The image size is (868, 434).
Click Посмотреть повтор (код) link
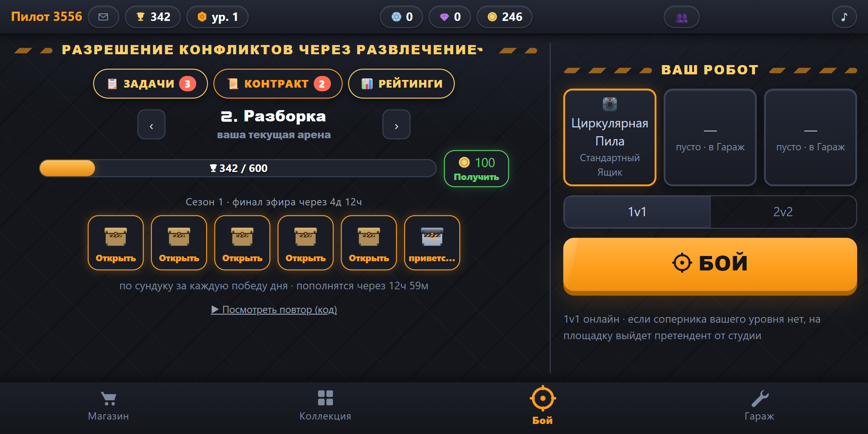click(274, 309)
